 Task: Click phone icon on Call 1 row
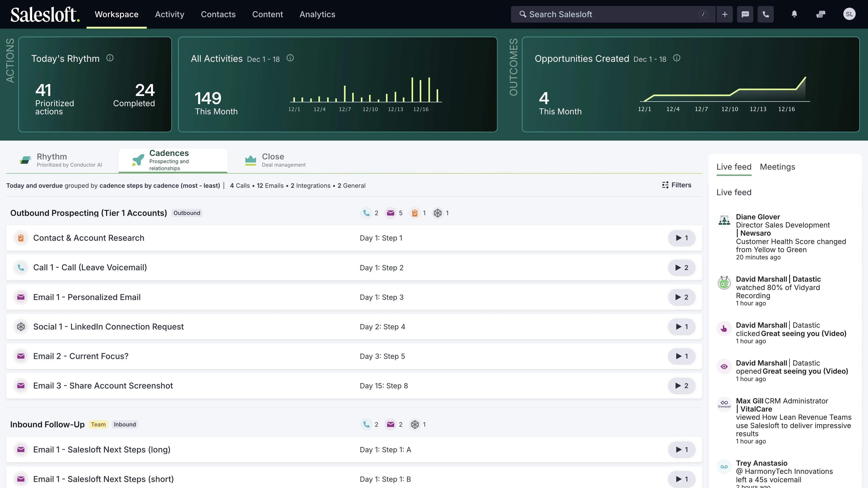pos(21,267)
